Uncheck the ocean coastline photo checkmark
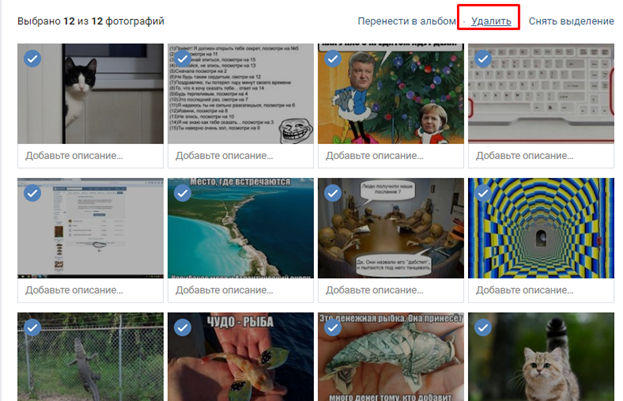Image resolution: width=623 pixels, height=401 pixels. [x=182, y=193]
